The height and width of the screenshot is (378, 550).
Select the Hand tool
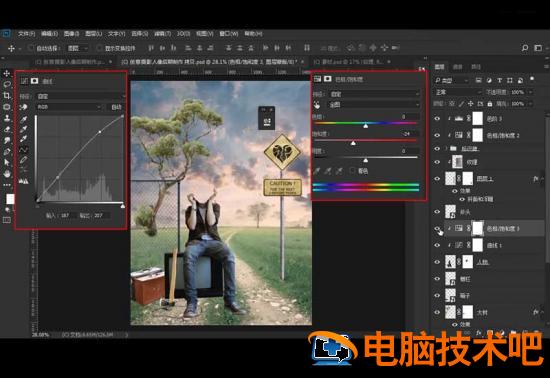coord(7,174)
